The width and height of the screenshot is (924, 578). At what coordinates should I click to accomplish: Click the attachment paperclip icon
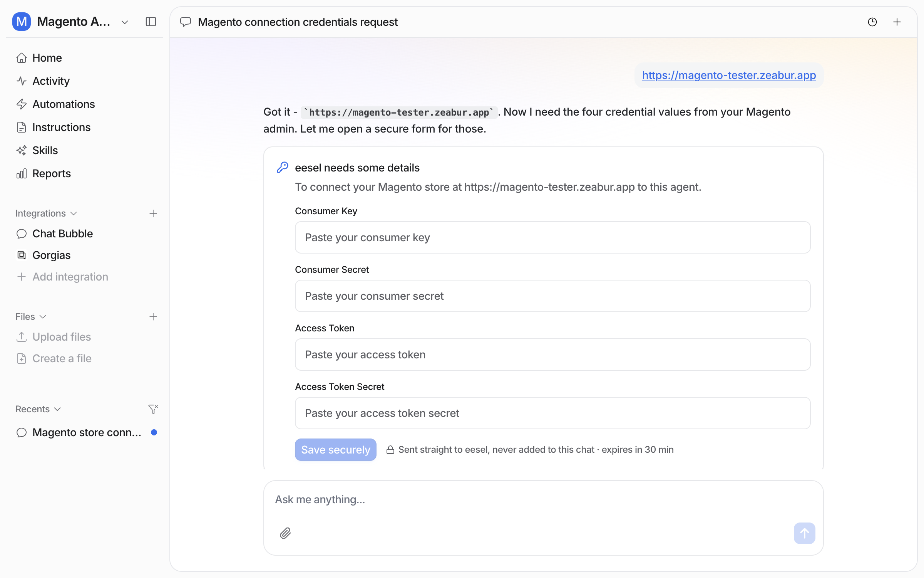(285, 533)
